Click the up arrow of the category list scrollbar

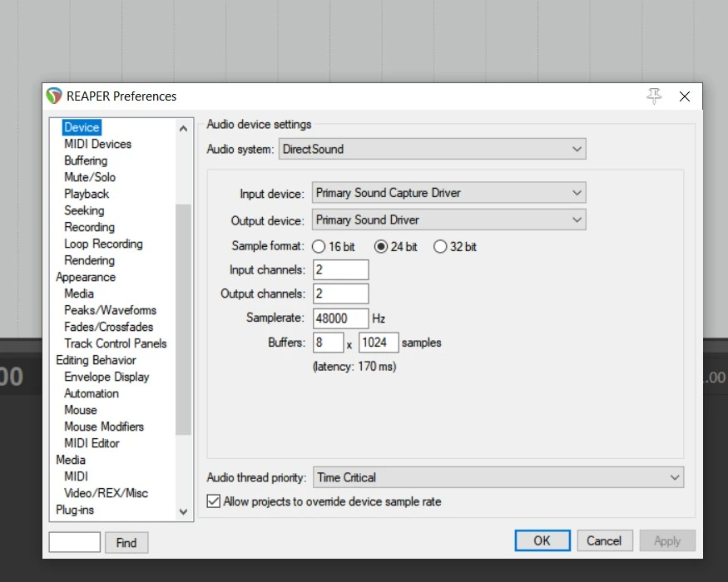[x=183, y=129]
